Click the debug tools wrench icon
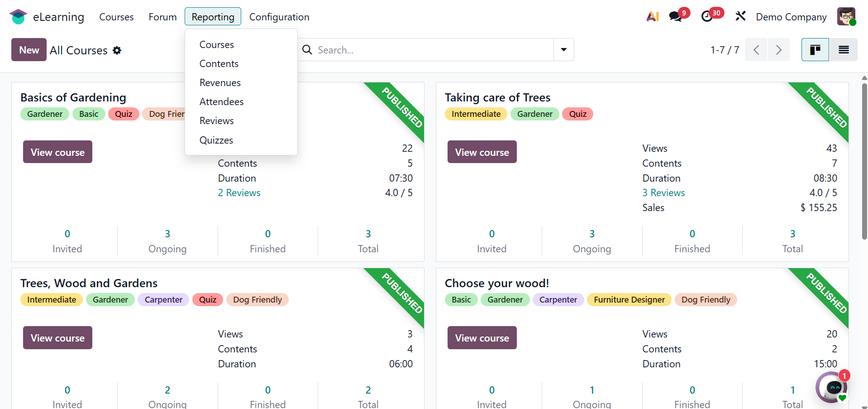The height and width of the screenshot is (409, 868). [740, 17]
